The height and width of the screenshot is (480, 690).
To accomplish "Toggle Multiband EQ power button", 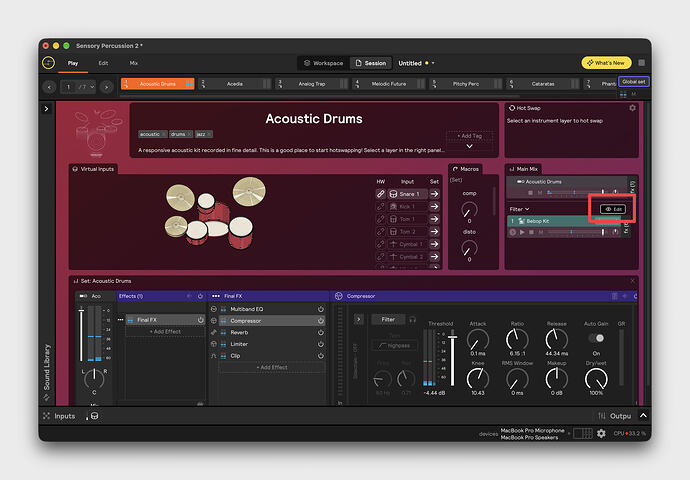I will (x=321, y=309).
